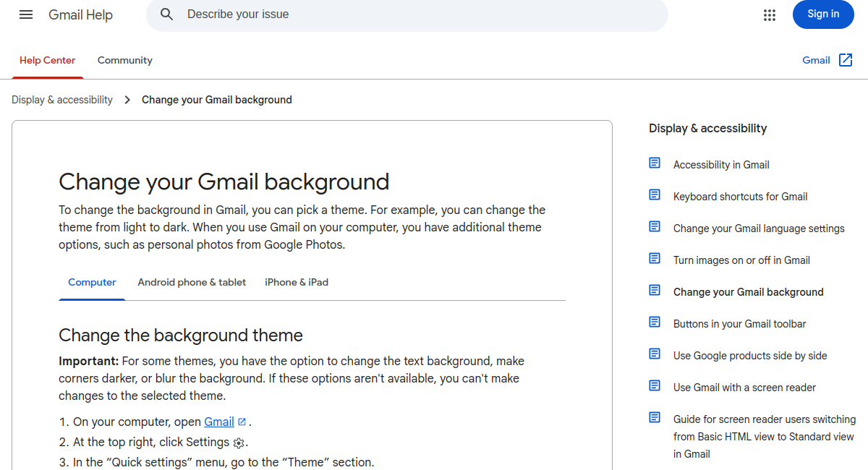The height and width of the screenshot is (470, 868).
Task: Open Use Gmail with a screen reader
Action: point(744,388)
